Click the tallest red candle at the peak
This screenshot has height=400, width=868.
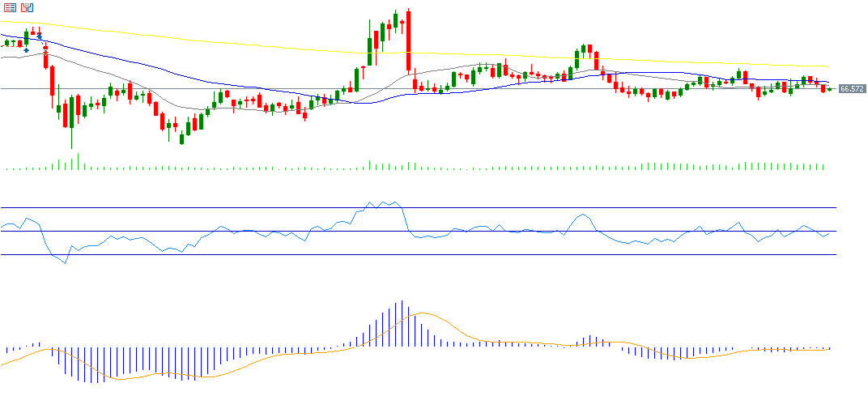tap(409, 40)
